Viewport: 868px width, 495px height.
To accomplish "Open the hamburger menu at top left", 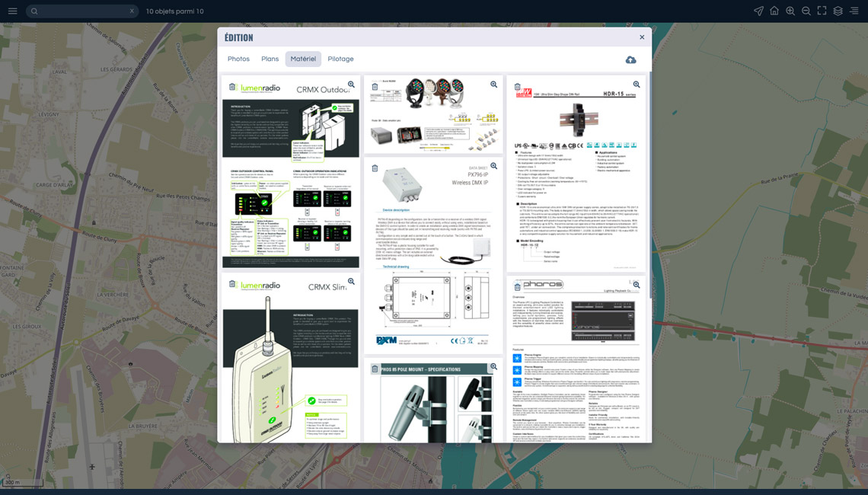I will coord(12,11).
